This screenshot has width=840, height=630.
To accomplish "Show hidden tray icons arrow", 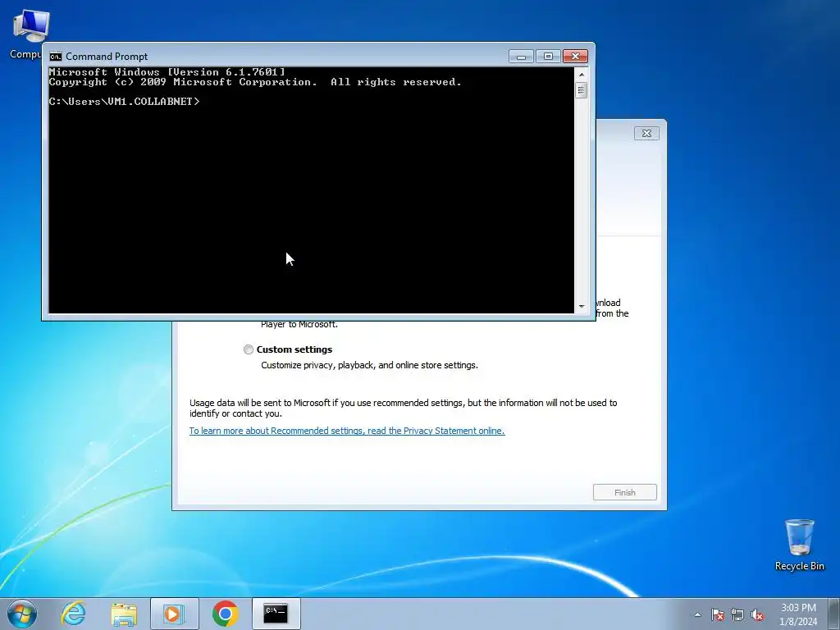I will [x=697, y=614].
